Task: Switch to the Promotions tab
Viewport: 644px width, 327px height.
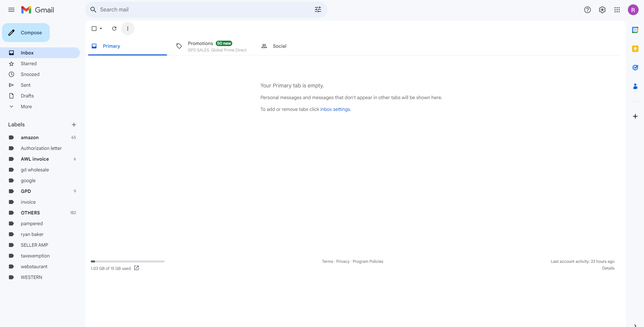Action: click(x=212, y=46)
